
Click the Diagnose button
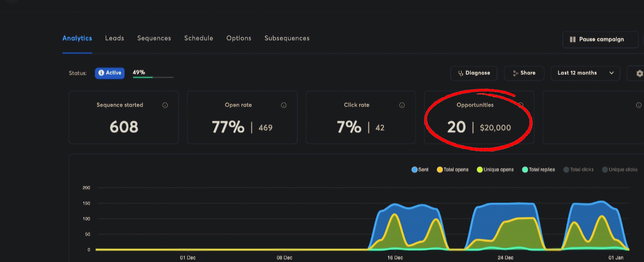point(474,73)
